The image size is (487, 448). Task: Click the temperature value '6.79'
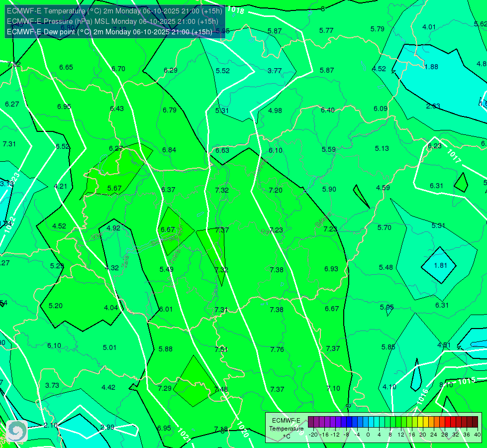170,110
